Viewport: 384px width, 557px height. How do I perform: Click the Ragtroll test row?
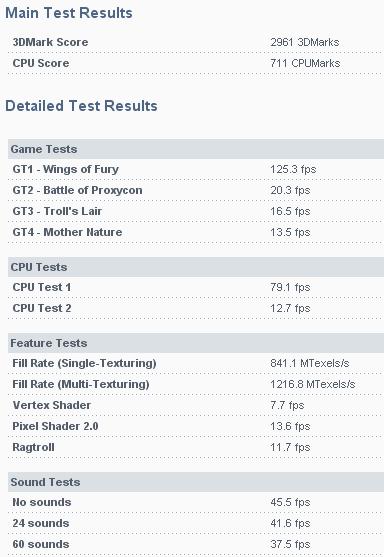point(196,447)
